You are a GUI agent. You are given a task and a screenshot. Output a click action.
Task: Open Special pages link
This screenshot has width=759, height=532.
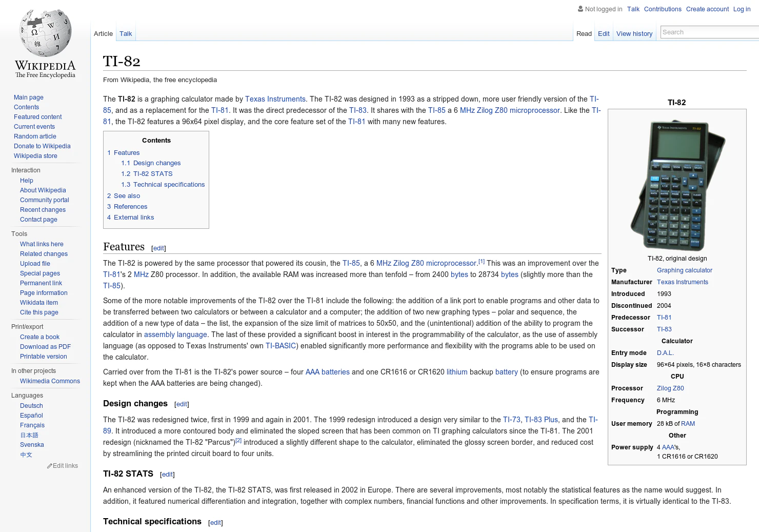pyautogui.click(x=40, y=273)
